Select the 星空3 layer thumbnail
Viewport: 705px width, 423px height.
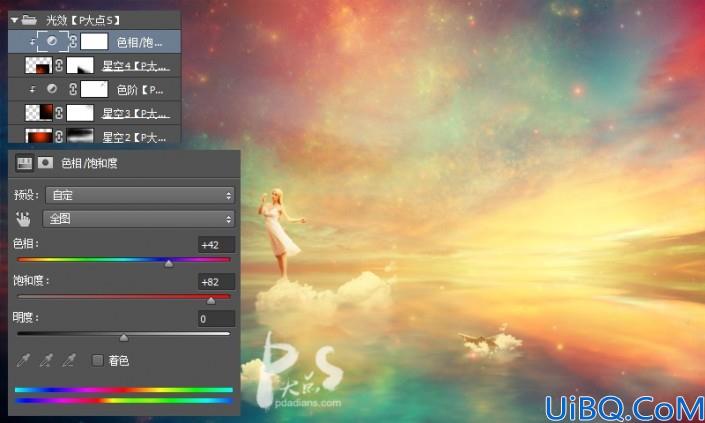coord(39,113)
